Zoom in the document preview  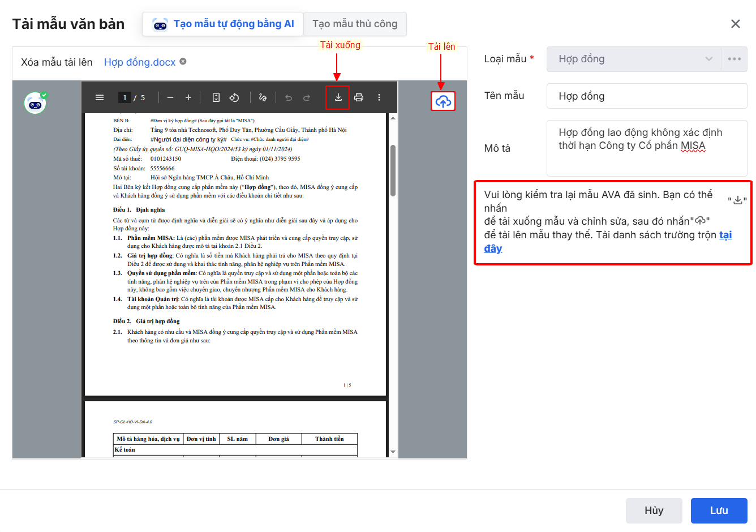(x=188, y=97)
